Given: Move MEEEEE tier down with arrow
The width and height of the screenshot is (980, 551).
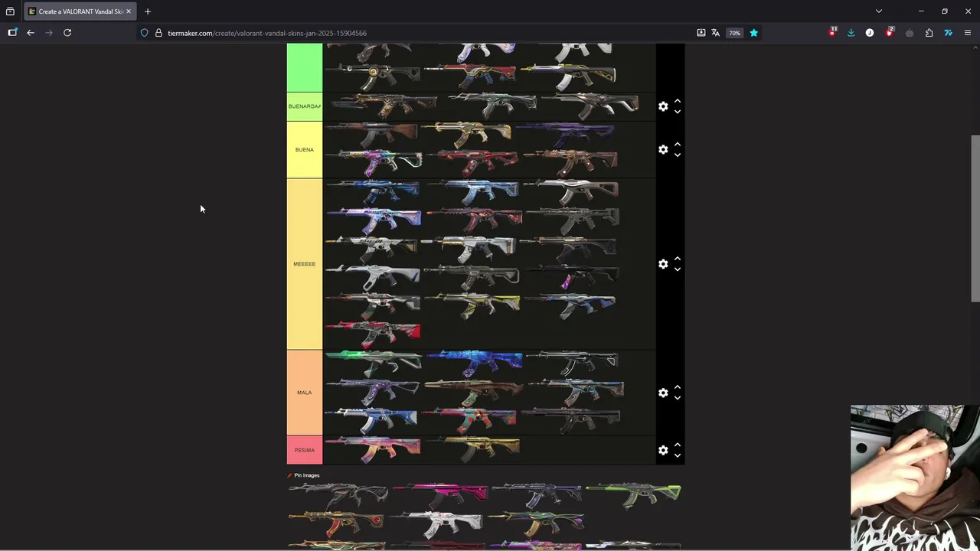Looking at the screenshot, I should pyautogui.click(x=678, y=269).
